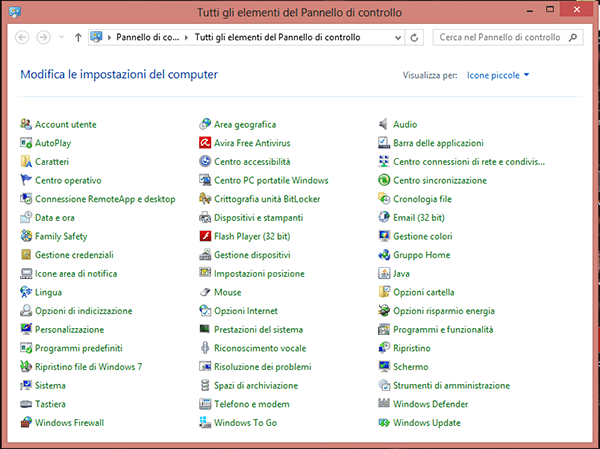The image size is (600, 449).
Task: Open Telefono e modem link
Action: point(251,404)
